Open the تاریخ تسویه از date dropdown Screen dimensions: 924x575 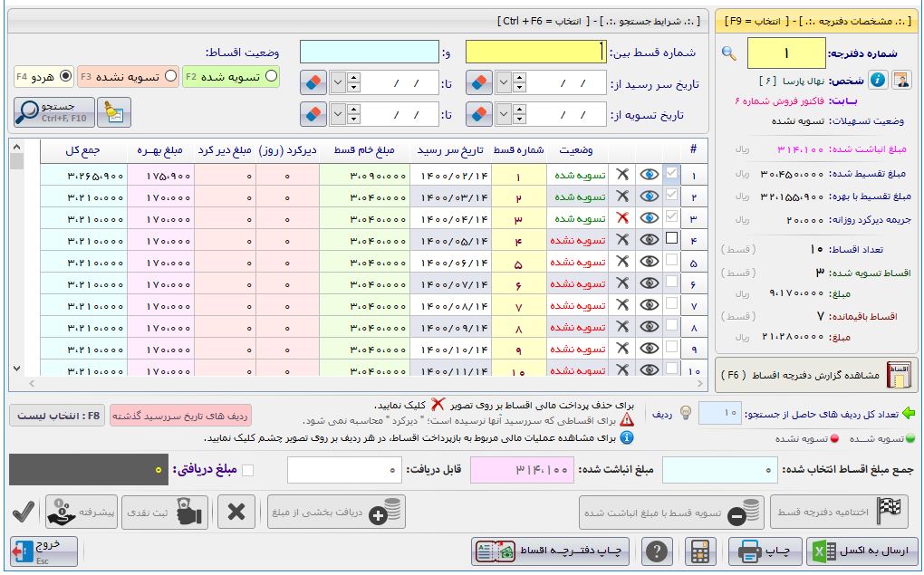504,115
